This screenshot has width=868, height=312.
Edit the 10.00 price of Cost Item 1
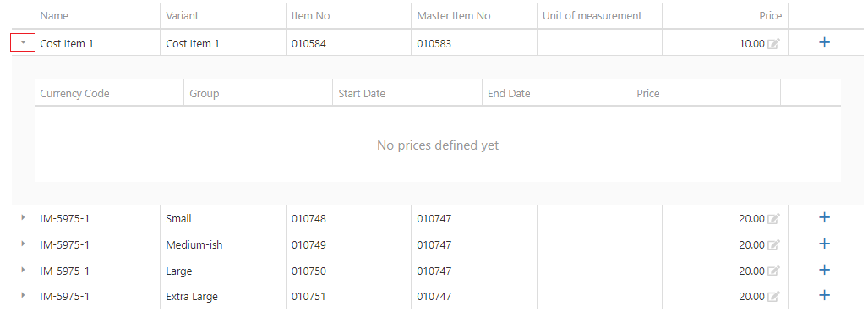[x=773, y=44]
